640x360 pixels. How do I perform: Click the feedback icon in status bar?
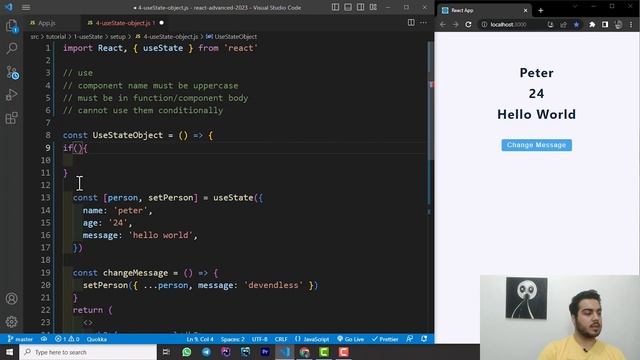coord(409,339)
